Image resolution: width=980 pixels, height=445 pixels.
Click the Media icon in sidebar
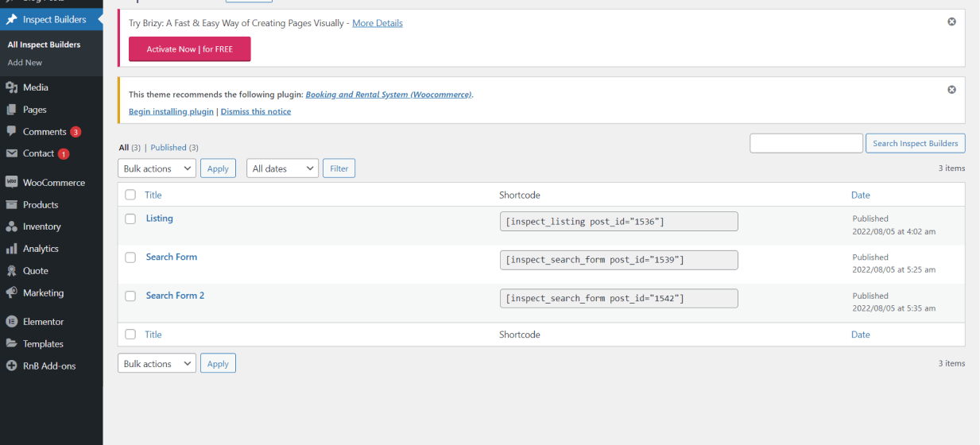[x=11, y=87]
